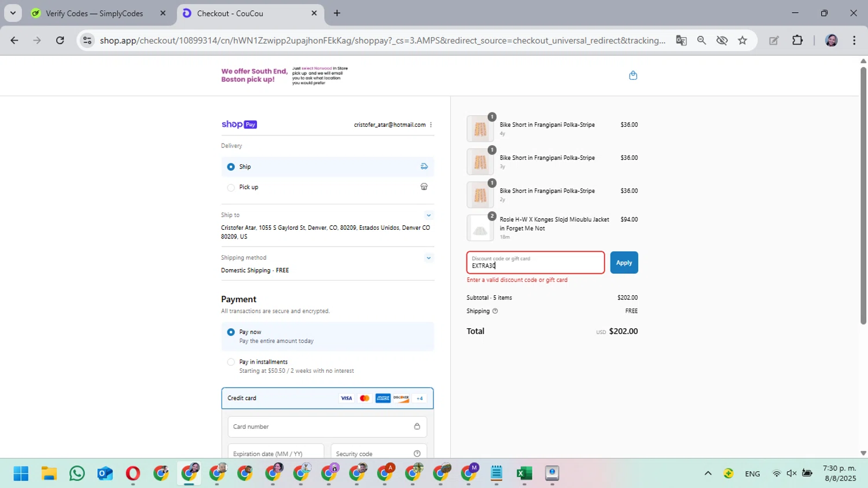Click Bike Short 2y product thumbnail
The width and height of the screenshot is (868, 488).
click(x=480, y=195)
